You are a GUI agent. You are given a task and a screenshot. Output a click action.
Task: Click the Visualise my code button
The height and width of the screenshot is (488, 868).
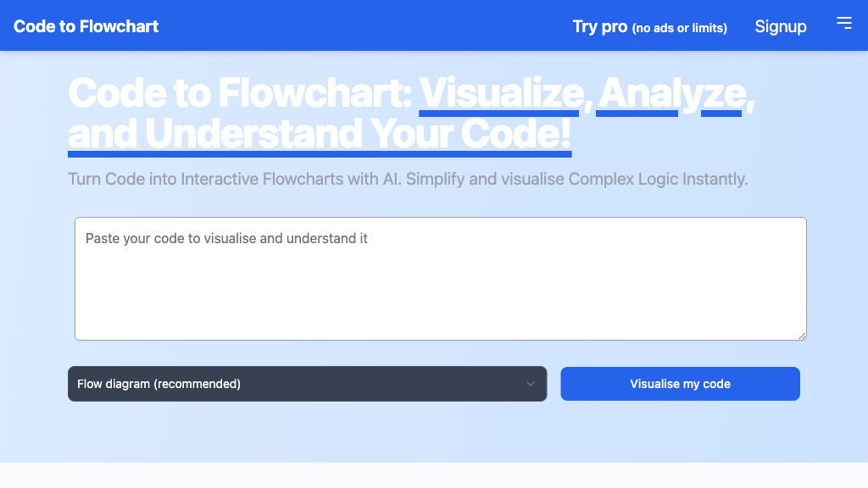(x=680, y=384)
